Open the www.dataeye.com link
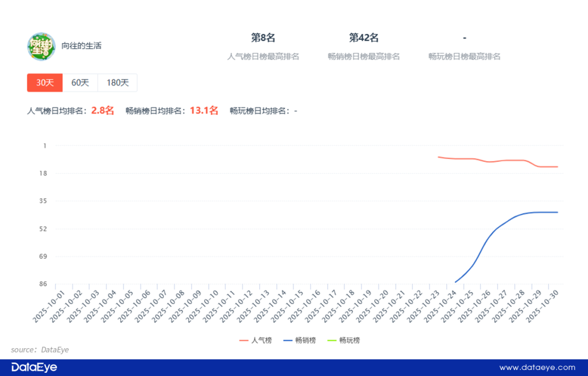 537,367
